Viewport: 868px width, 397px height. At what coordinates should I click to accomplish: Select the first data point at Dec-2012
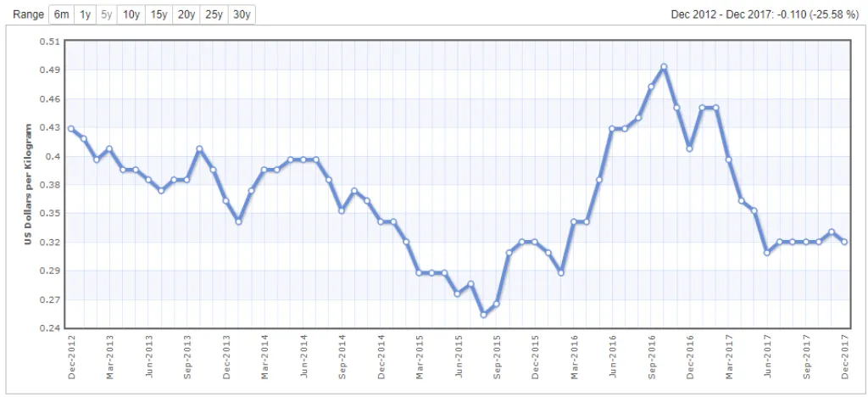(x=71, y=129)
